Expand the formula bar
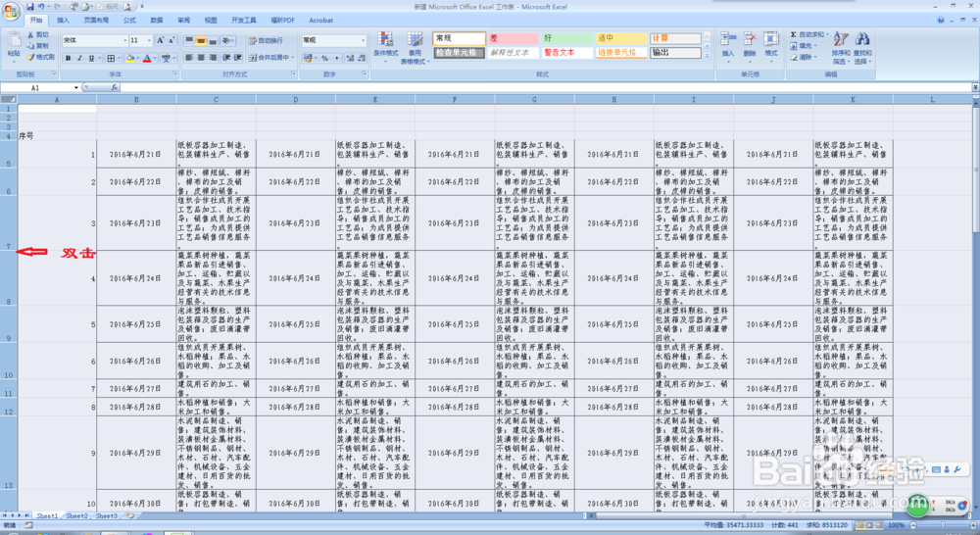Viewport: 980px width, 535px height. (975, 87)
